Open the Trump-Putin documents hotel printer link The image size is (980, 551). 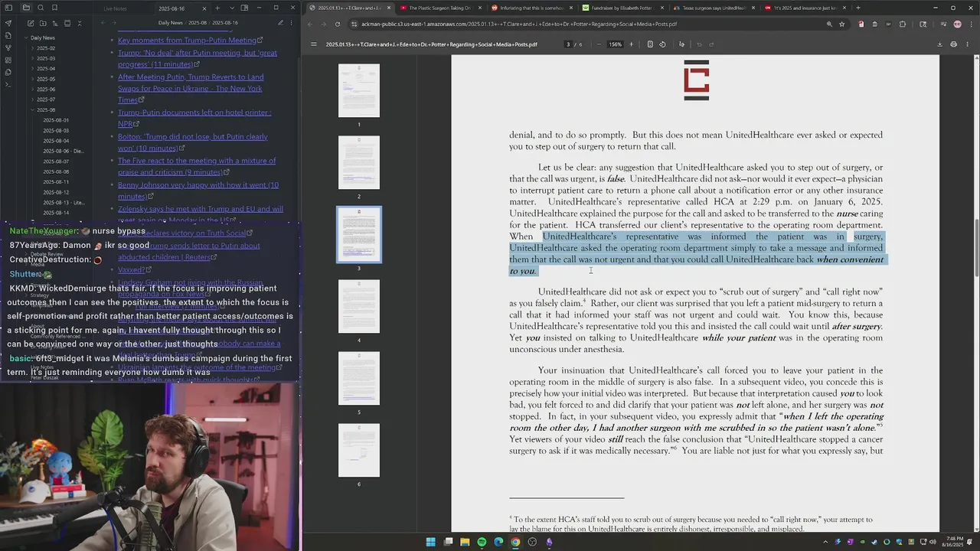coord(194,118)
